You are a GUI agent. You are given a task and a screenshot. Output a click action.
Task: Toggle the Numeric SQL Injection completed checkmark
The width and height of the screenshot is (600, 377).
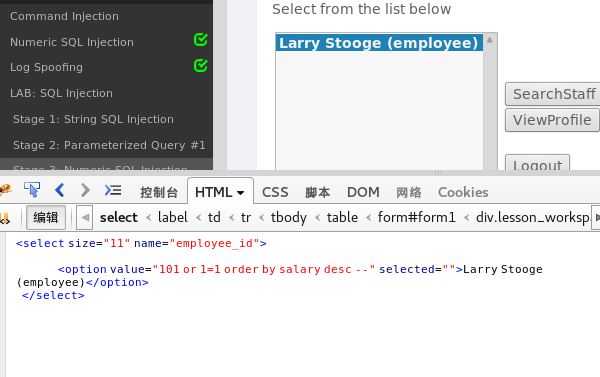201,40
